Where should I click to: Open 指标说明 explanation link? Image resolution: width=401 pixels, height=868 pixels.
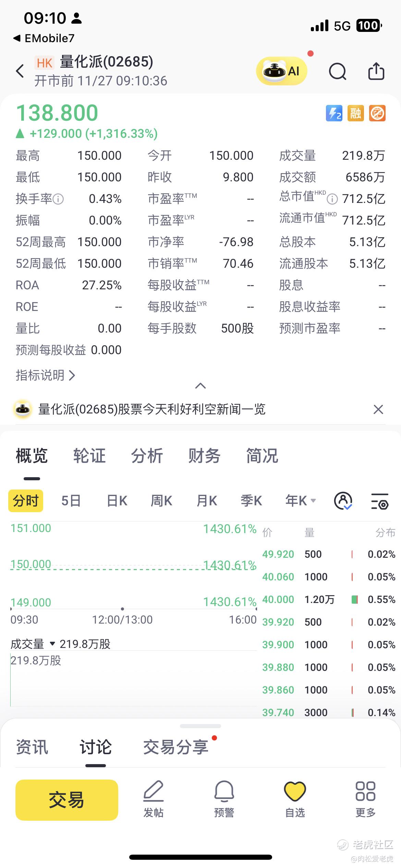click(45, 375)
